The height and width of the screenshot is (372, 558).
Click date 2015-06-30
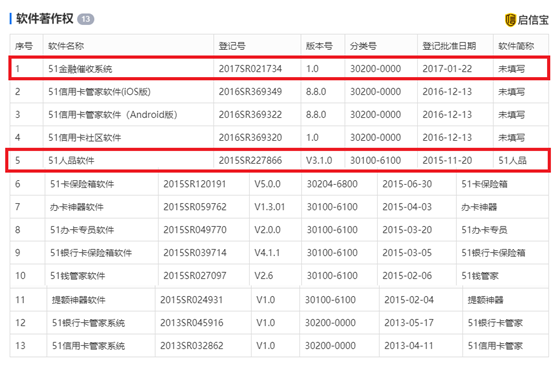pos(407,184)
